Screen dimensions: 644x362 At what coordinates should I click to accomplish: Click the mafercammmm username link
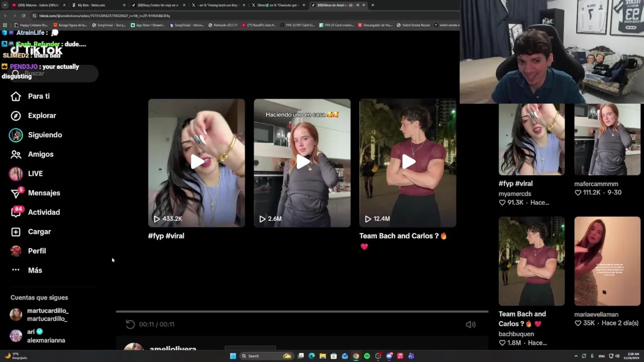(x=596, y=184)
